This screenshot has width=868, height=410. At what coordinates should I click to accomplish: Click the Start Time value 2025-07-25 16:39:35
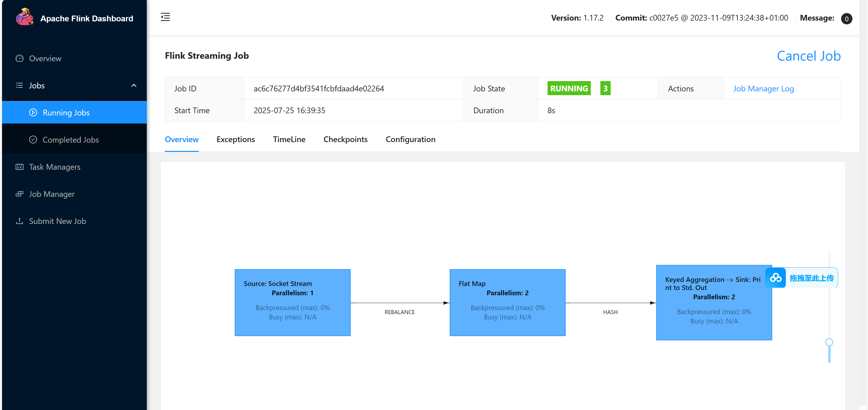(x=289, y=110)
